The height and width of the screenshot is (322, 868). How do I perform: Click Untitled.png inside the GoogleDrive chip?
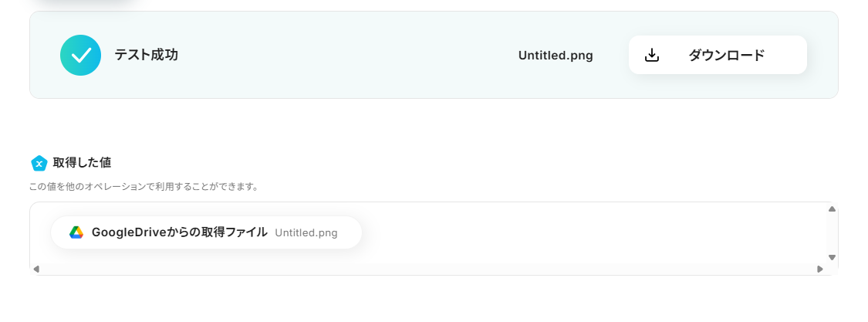point(306,233)
